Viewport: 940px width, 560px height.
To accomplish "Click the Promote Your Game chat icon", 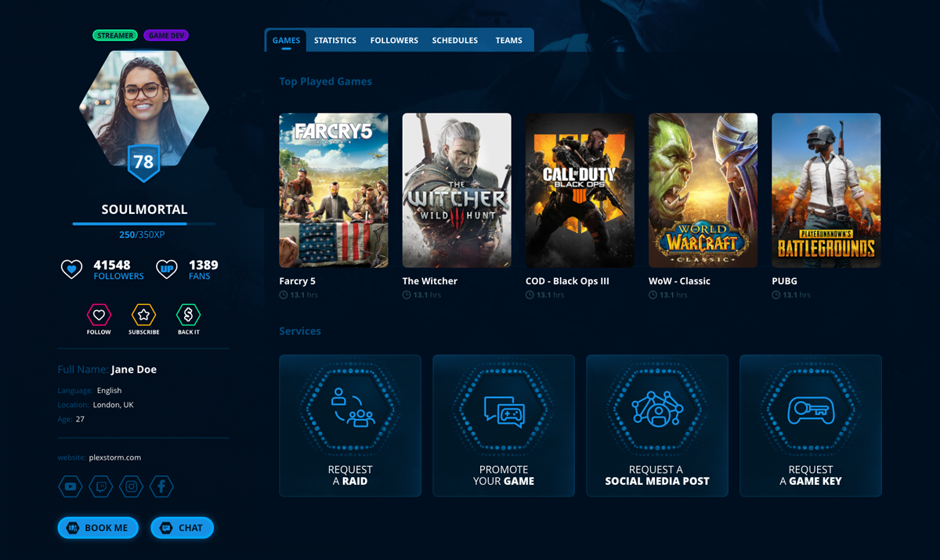I will coord(504,410).
